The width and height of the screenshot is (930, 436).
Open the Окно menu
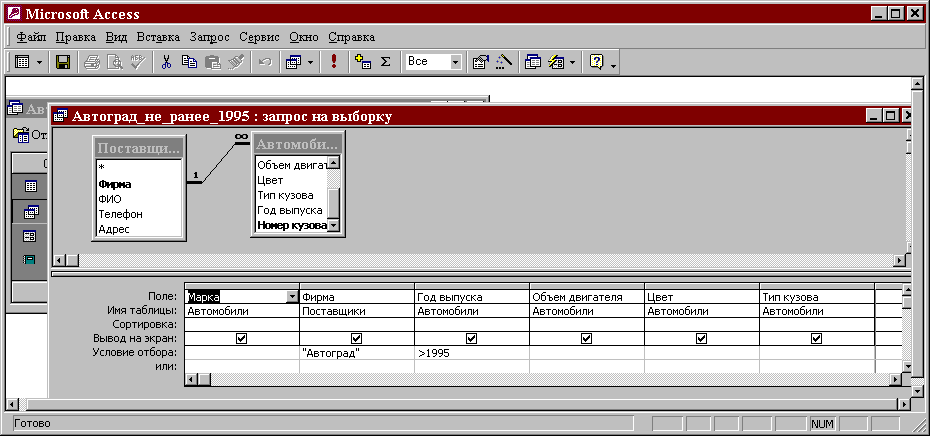(304, 37)
